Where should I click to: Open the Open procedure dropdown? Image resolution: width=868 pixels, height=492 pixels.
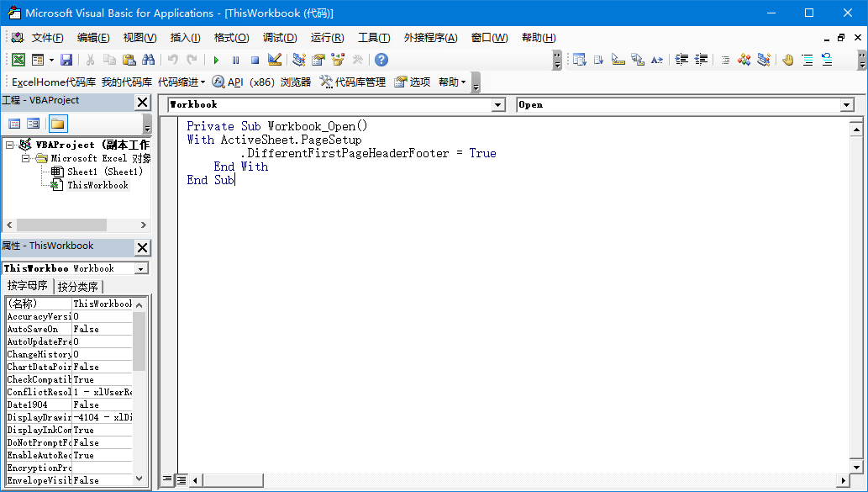(x=847, y=105)
